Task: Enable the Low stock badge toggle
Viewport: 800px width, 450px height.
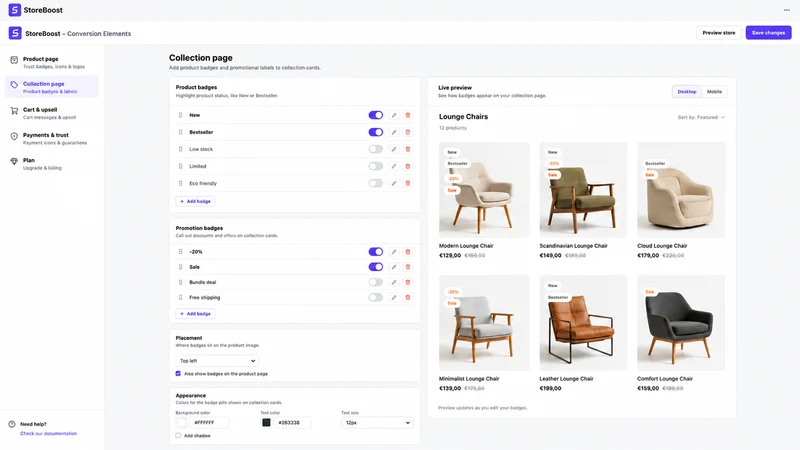Action: point(376,149)
